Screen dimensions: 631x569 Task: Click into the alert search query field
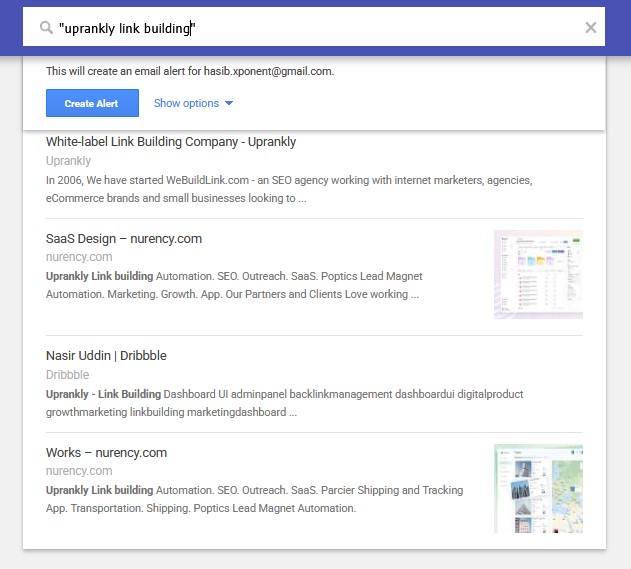314,27
